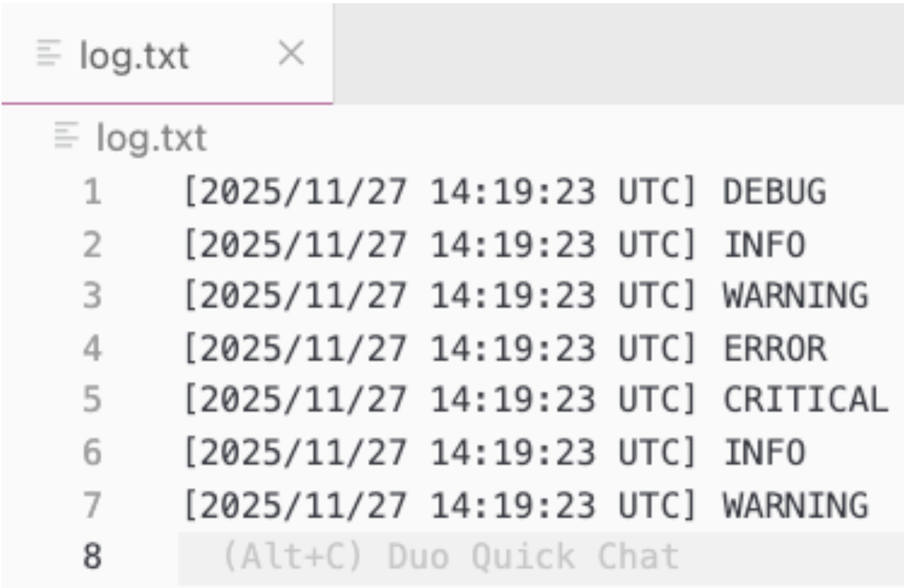The width and height of the screenshot is (904, 588).
Task: Click the WARNING keyword on line 7
Action: point(796,504)
